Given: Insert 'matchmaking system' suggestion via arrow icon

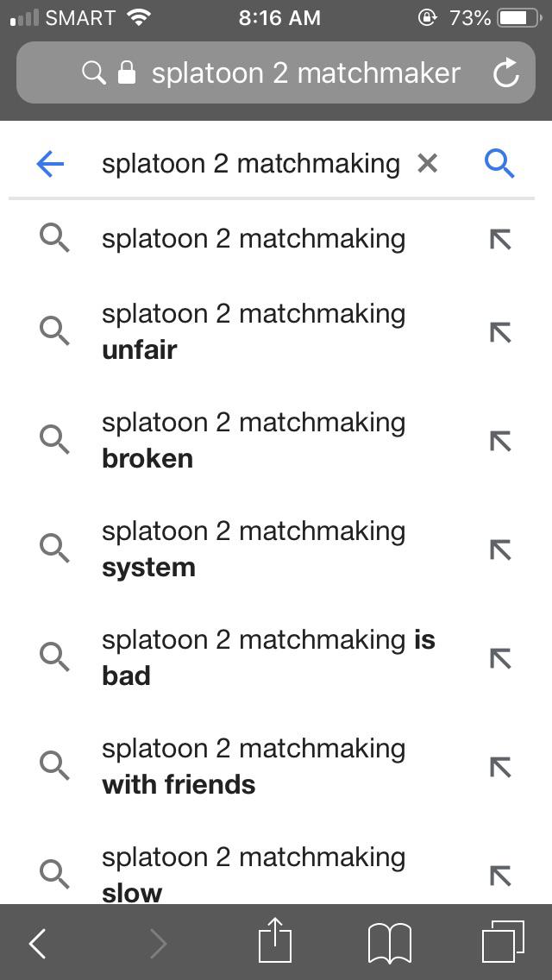Looking at the screenshot, I should [x=499, y=550].
